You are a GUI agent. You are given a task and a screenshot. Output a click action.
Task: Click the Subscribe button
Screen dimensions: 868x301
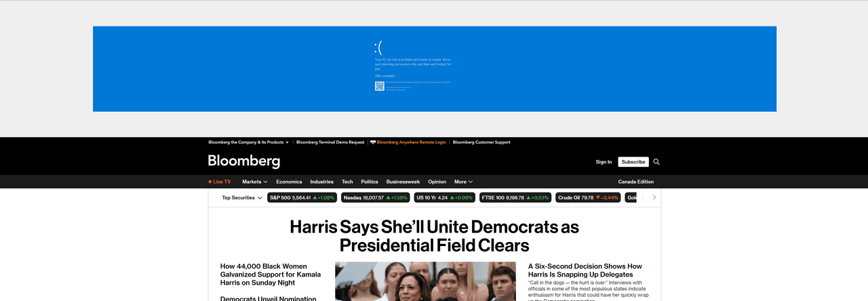coord(633,162)
